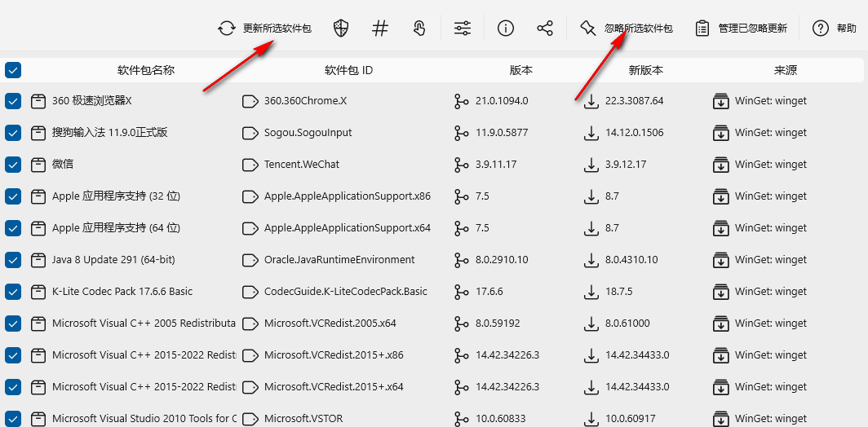The height and width of the screenshot is (427, 868).
Task: Click the version branch icon beside 17.6.6
Action: coord(461,292)
